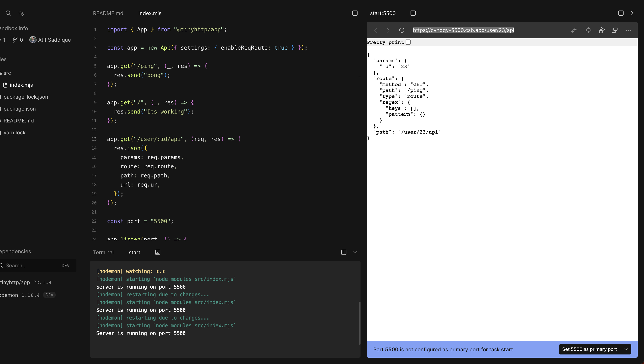Add a new preview tab with the plus icon
Viewport: 644px width, 364px height.
coord(413,13)
